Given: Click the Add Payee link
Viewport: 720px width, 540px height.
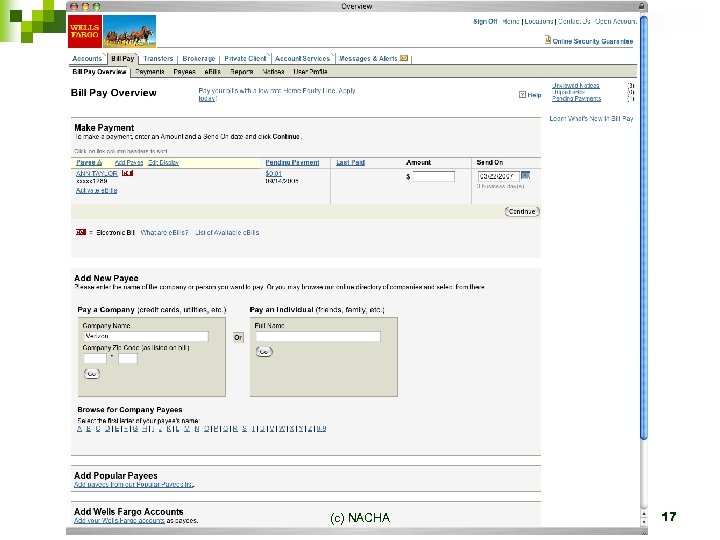Looking at the screenshot, I should click(x=129, y=163).
